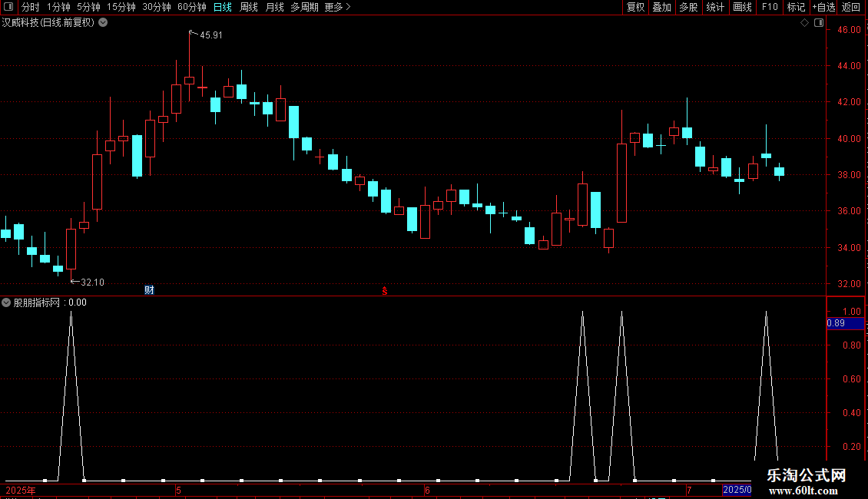The width and height of the screenshot is (868, 499).
Task: Open the 多股 multi-stock view
Action: (x=689, y=7)
